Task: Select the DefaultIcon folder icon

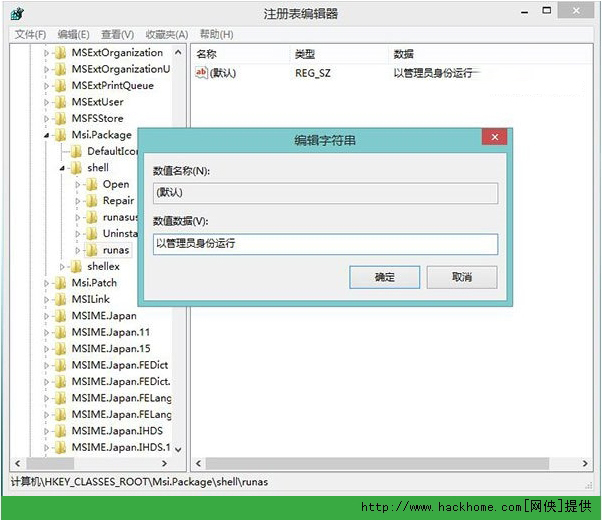Action: pos(76,152)
